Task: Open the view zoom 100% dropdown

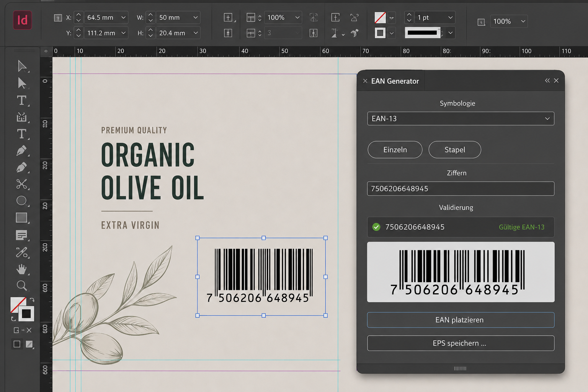Action: coord(523,21)
